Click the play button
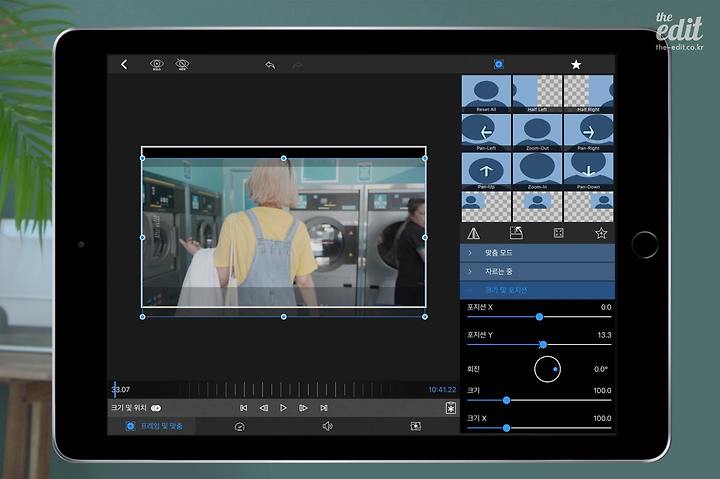720x479 pixels. (283, 408)
